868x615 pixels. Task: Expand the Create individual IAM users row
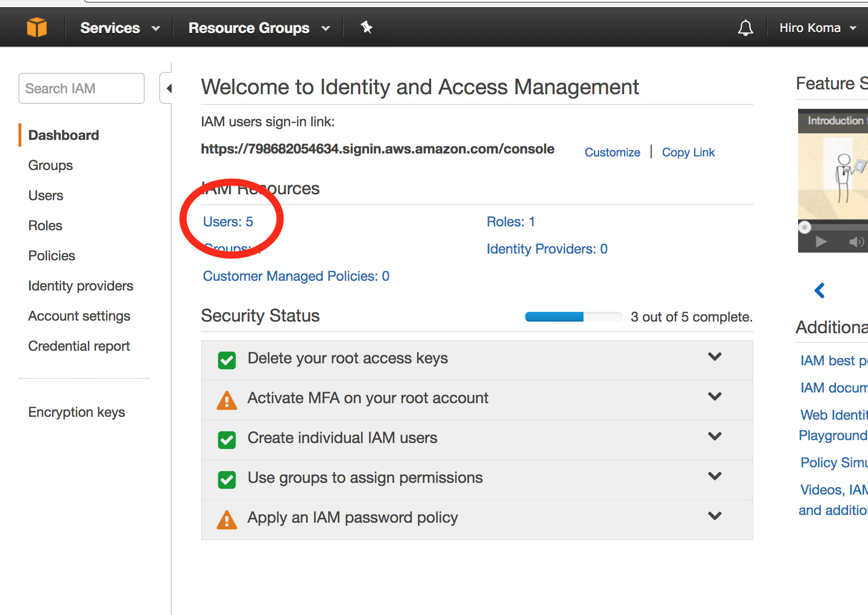[715, 436]
